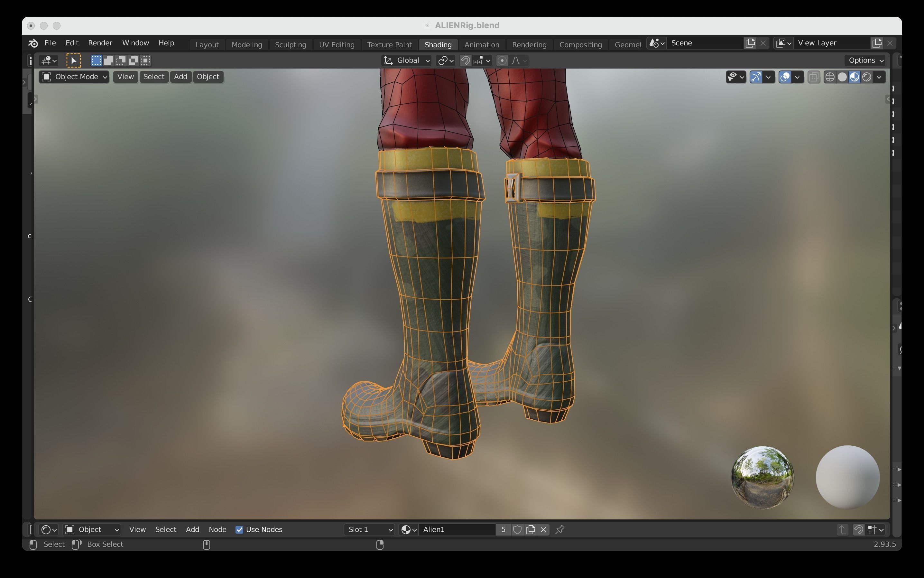The image size is (924, 578).
Task: Click the Alien1 material name field
Action: point(457,529)
